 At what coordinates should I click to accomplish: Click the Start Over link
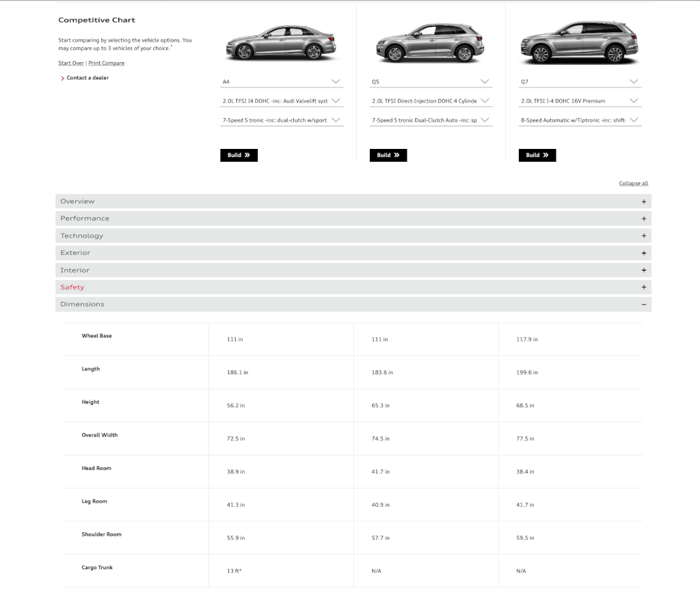[70, 63]
